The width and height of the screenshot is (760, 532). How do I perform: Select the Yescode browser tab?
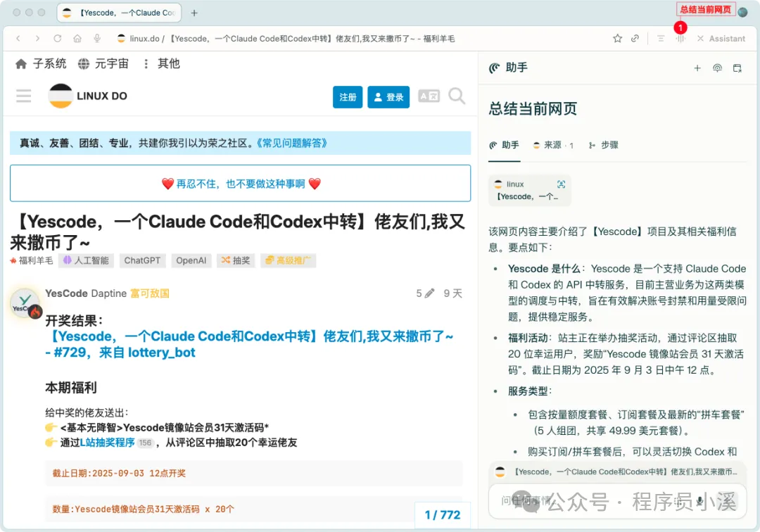click(119, 13)
